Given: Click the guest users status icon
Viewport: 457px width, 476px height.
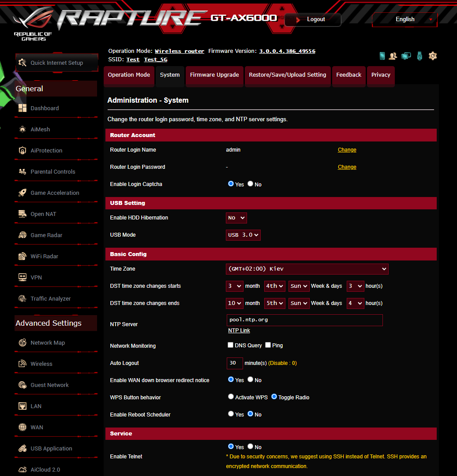Looking at the screenshot, I should point(393,56).
